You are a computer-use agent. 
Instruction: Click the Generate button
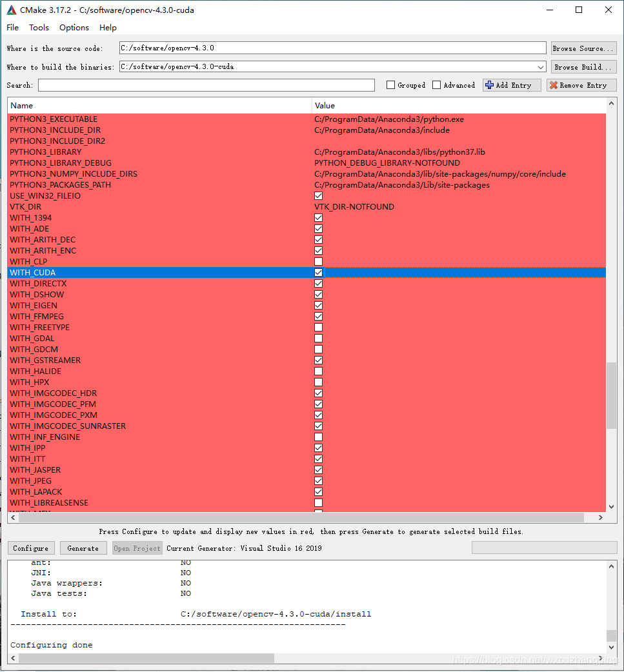[x=83, y=548]
